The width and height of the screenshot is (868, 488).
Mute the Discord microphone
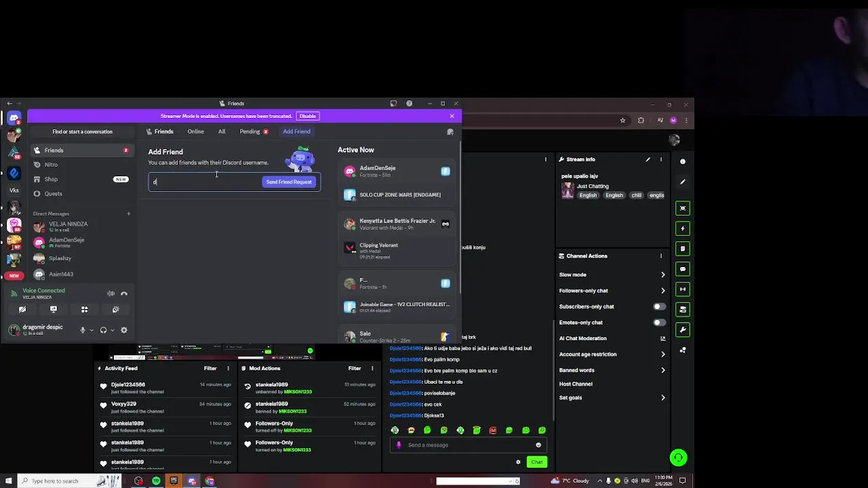click(83, 330)
